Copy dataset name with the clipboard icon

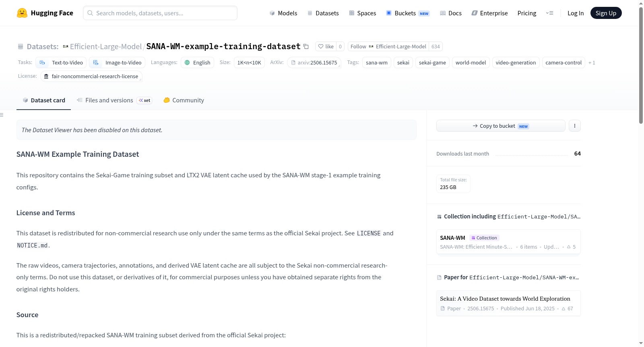coord(306,46)
